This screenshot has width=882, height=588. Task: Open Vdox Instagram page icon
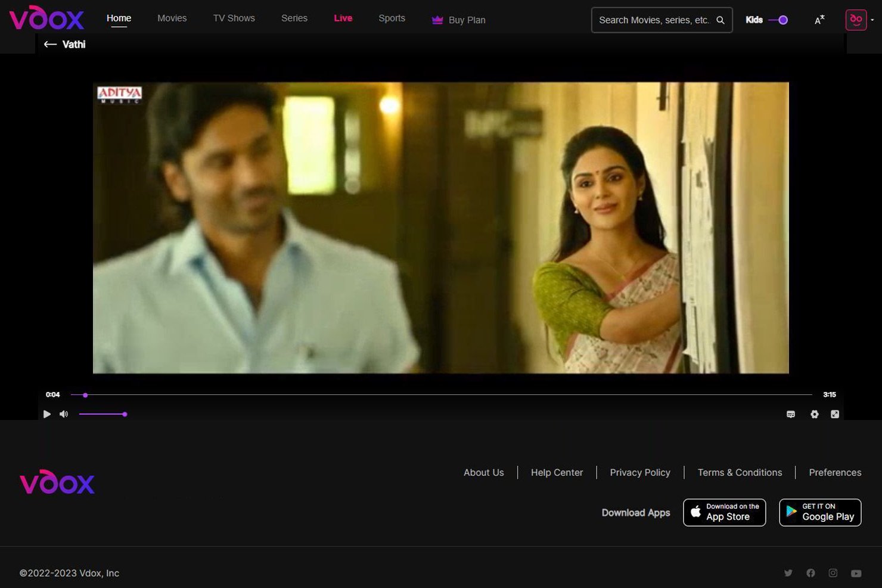point(833,573)
